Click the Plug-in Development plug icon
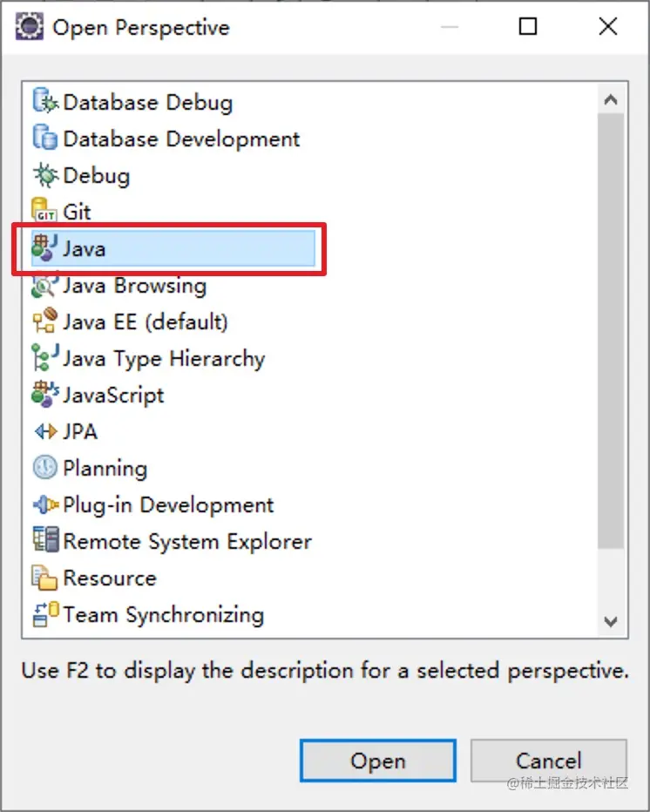 pos(45,504)
